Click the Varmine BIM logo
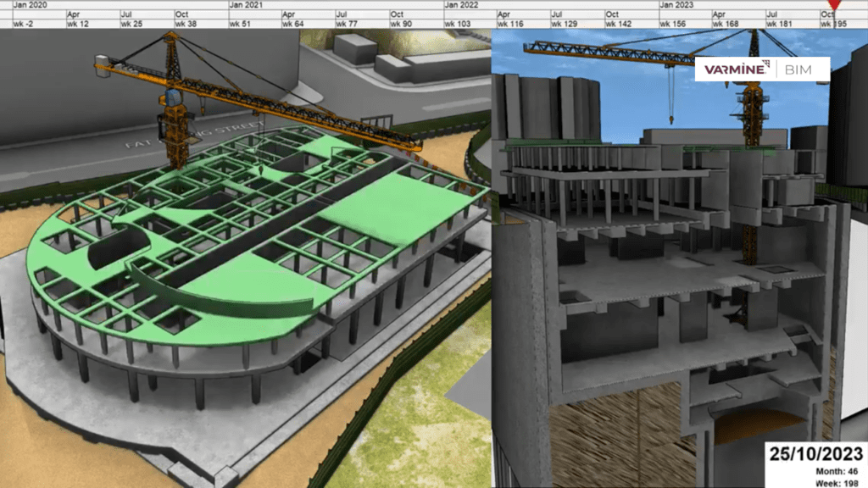The width and height of the screenshot is (868, 488). click(762, 69)
